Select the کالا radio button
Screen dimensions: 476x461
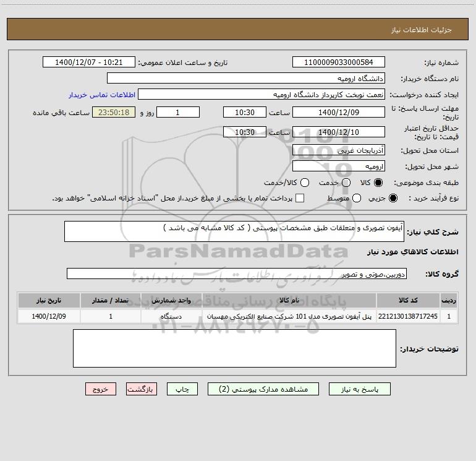(x=378, y=183)
